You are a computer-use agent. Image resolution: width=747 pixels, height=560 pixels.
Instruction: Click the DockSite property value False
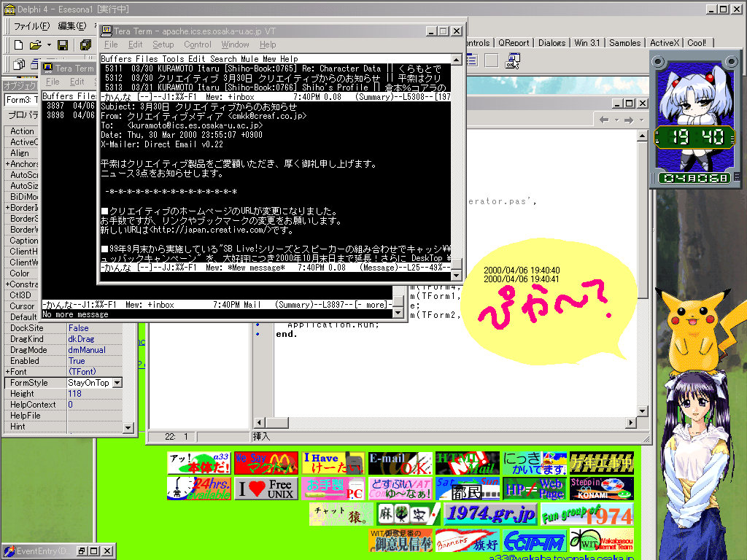pos(95,328)
